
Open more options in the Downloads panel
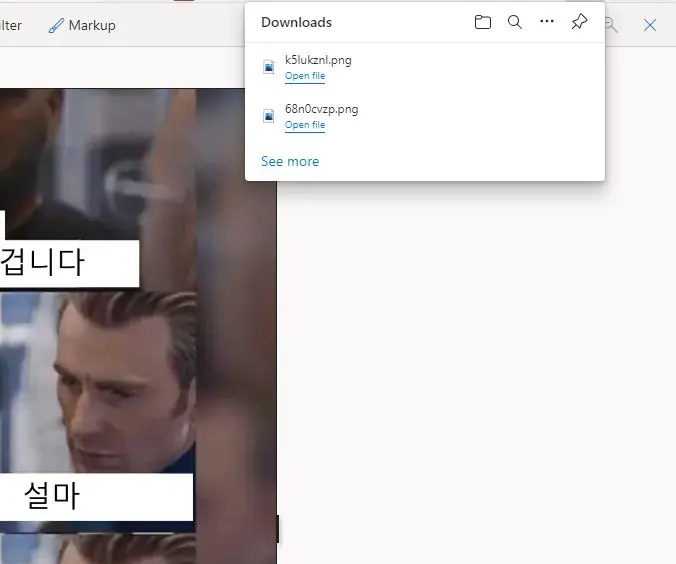547,21
